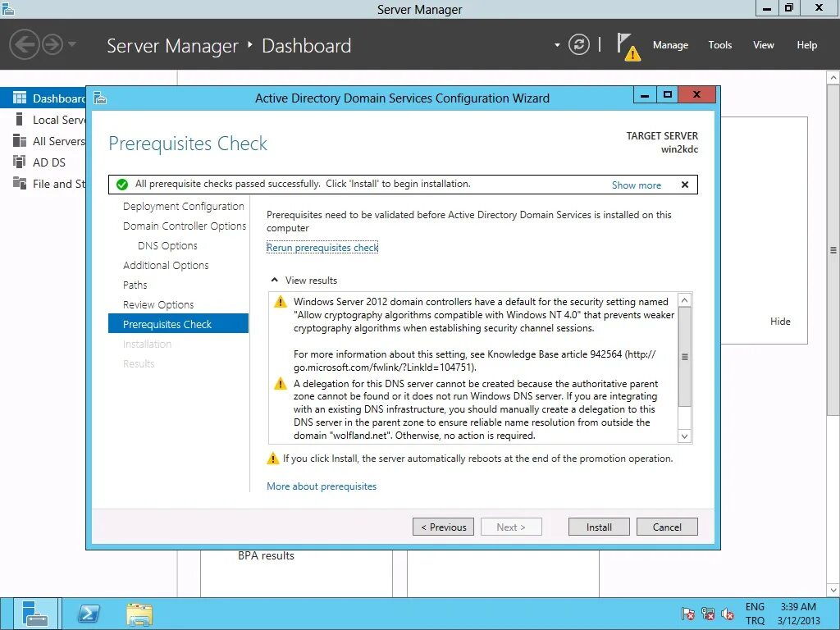Maximize the AD DS Configuration Wizard window
Image resolution: width=840 pixels, height=630 pixels.
pos(668,95)
